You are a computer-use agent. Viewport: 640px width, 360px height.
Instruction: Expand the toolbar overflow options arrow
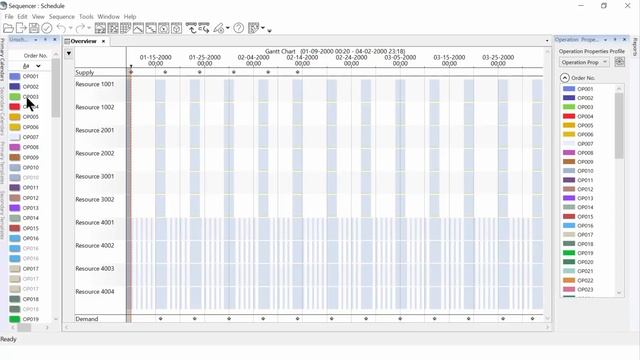(x=269, y=30)
